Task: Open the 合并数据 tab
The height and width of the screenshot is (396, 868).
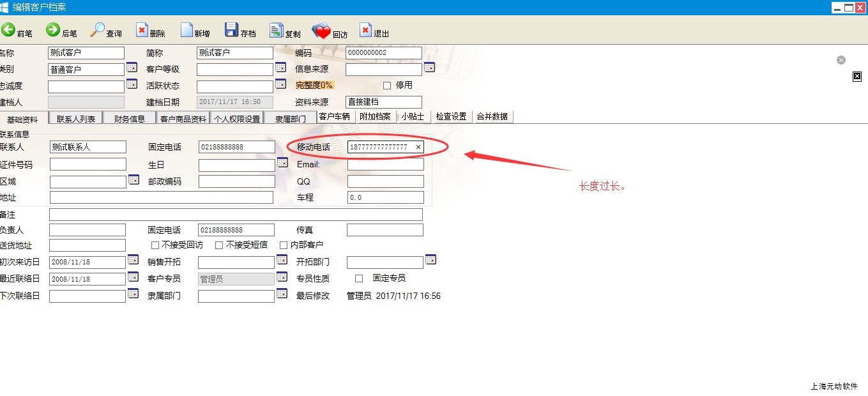Action: [x=492, y=117]
